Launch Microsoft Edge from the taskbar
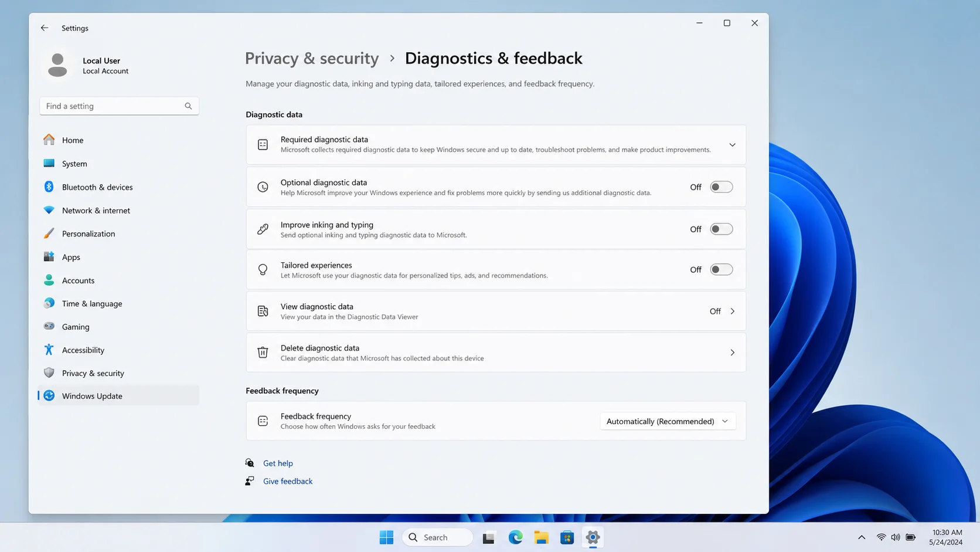 click(515, 537)
